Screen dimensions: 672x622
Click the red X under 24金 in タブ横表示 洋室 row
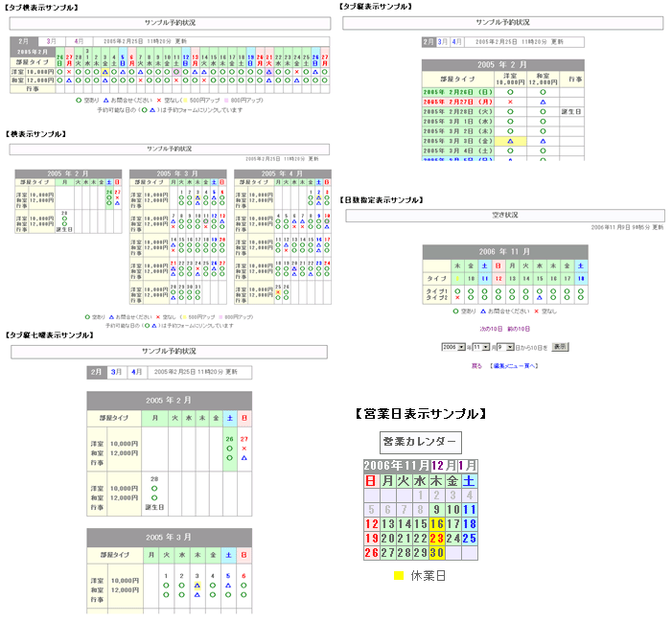[296, 72]
